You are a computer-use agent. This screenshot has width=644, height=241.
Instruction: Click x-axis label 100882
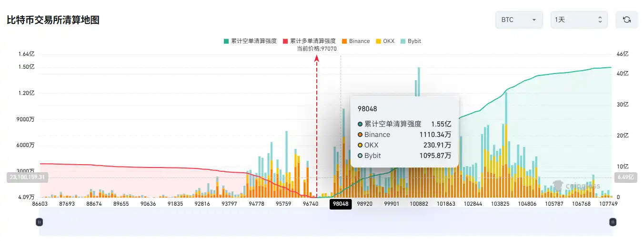(419, 204)
